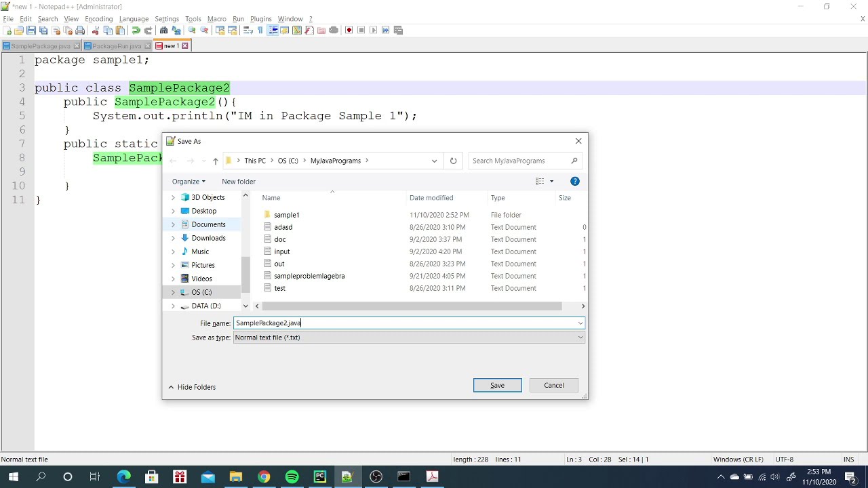Open the view options dropdown arrow
Viewport: 868px width, 488px height.
(x=551, y=181)
